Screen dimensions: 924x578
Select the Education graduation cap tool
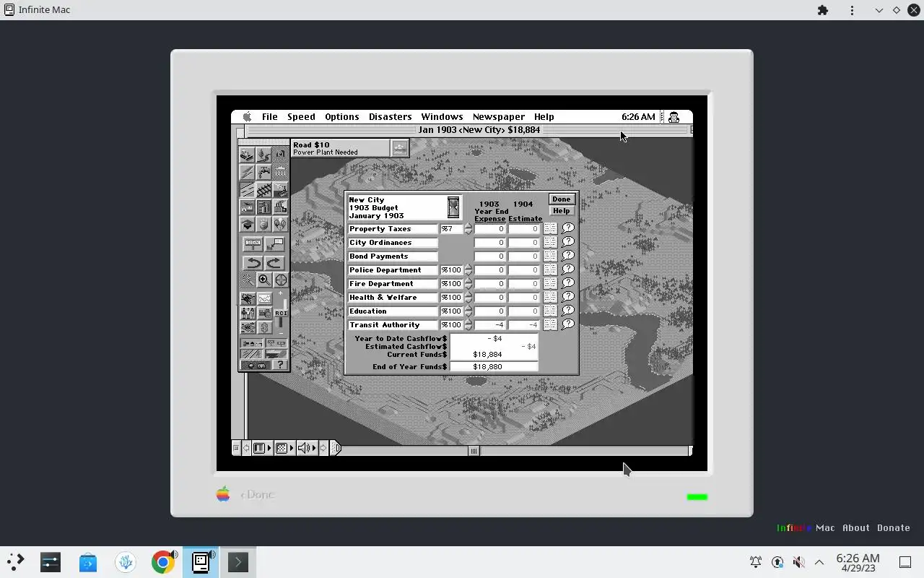247,224
